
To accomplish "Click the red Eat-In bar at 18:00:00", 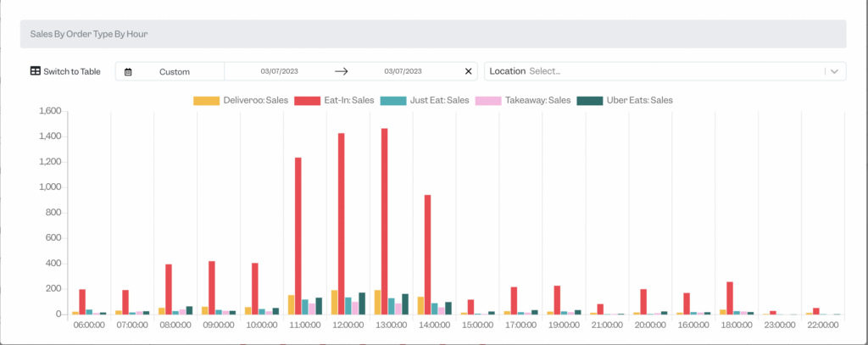I will click(730, 298).
